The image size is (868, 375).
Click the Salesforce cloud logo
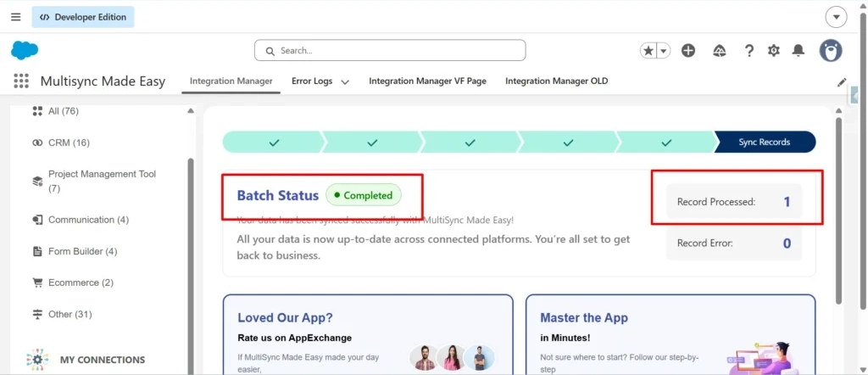click(x=25, y=50)
